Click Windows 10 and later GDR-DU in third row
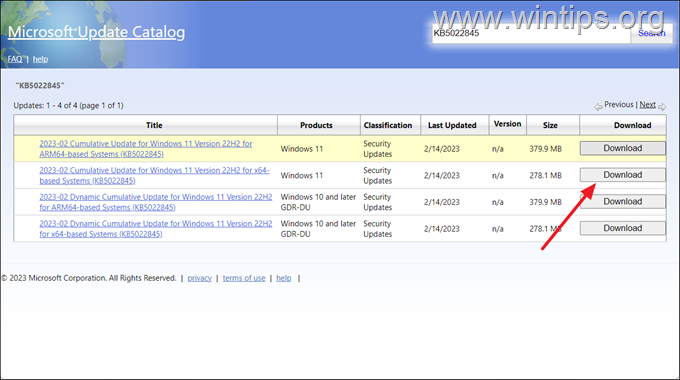The width and height of the screenshot is (680, 380). tap(318, 202)
